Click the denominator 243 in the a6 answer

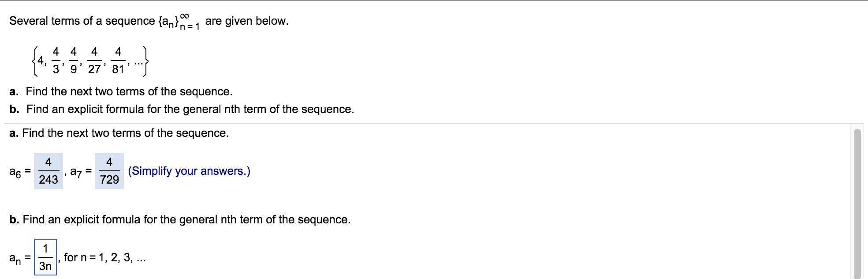point(48,180)
